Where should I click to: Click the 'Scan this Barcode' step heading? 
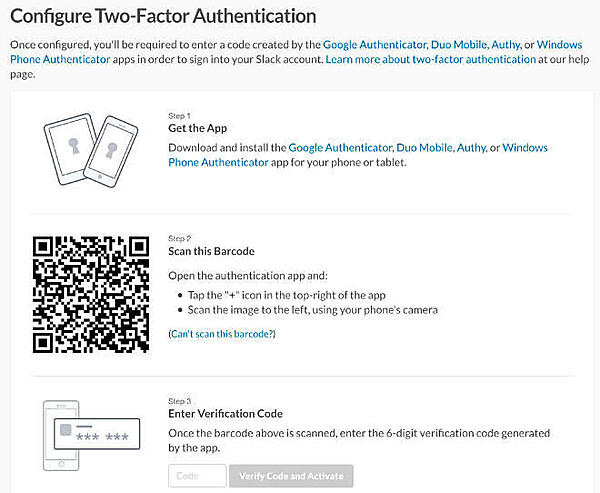(211, 251)
